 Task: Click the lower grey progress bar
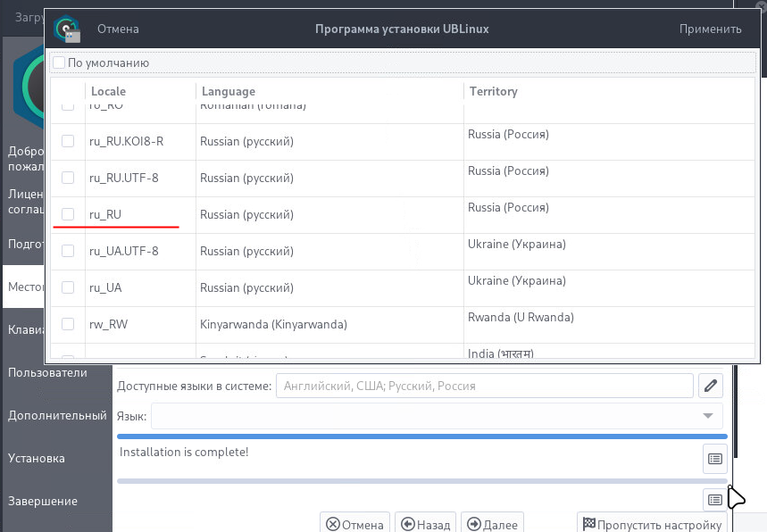coord(422,481)
